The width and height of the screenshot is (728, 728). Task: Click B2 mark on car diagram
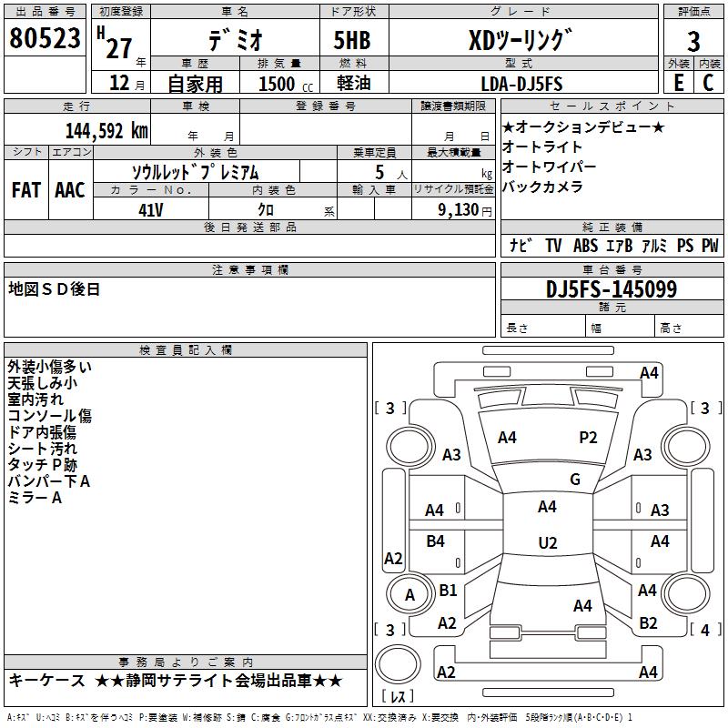click(x=648, y=623)
